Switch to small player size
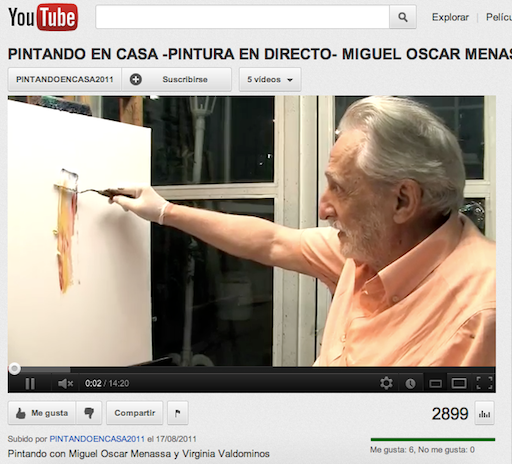 [x=435, y=384]
